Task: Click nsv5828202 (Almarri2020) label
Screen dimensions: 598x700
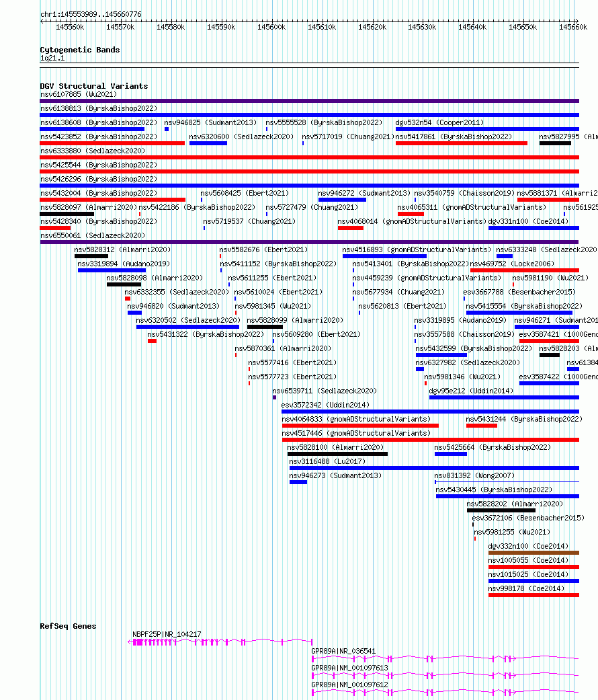Action: click(515, 504)
